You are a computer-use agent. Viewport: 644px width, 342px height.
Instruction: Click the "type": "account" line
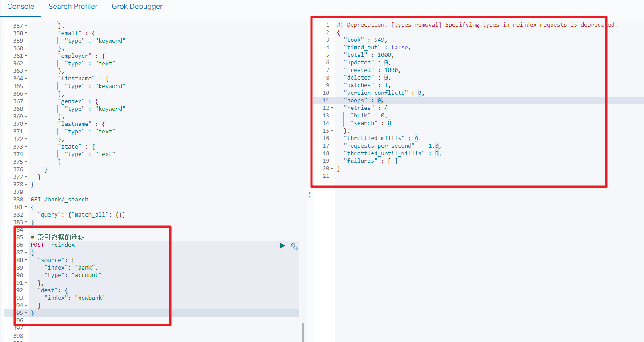73,275
